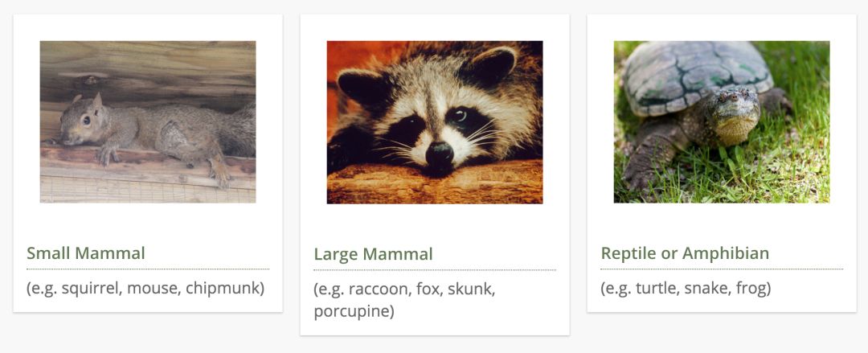
Task: Click the squirrel's eye in the photo
Action: tap(85, 121)
